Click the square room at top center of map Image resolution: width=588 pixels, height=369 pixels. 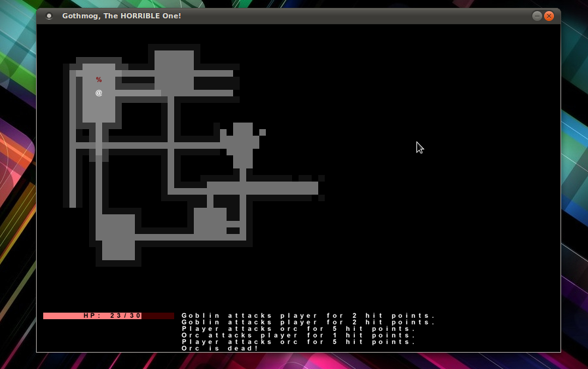tap(174, 69)
